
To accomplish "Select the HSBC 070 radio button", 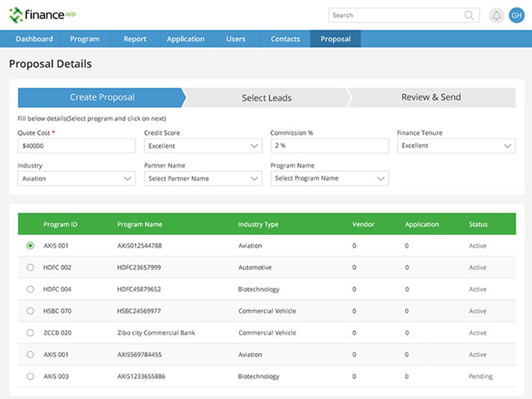I will [x=30, y=311].
